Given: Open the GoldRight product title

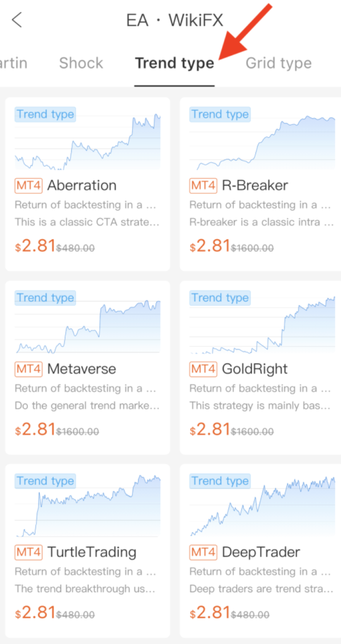Looking at the screenshot, I should point(254,369).
